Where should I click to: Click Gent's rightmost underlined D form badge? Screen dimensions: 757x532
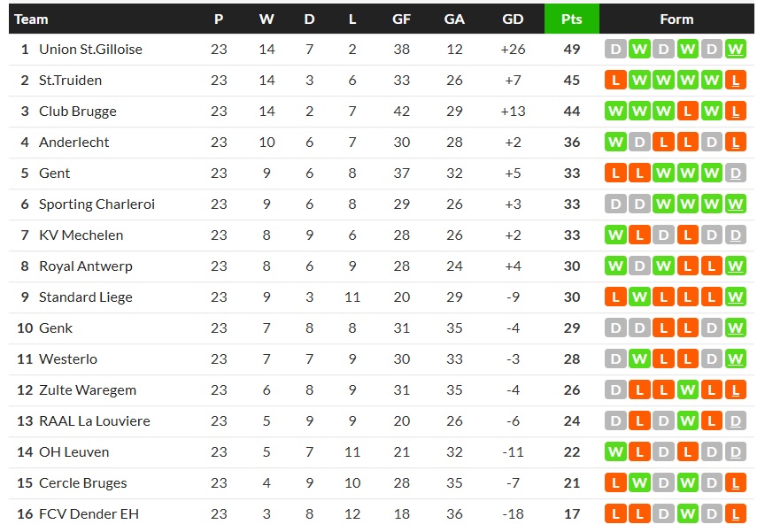pyautogui.click(x=735, y=173)
